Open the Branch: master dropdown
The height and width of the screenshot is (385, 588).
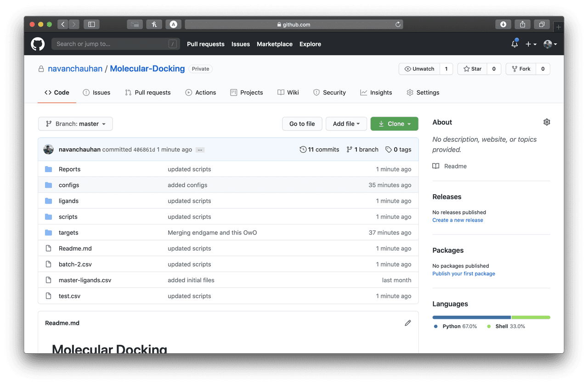tap(75, 124)
